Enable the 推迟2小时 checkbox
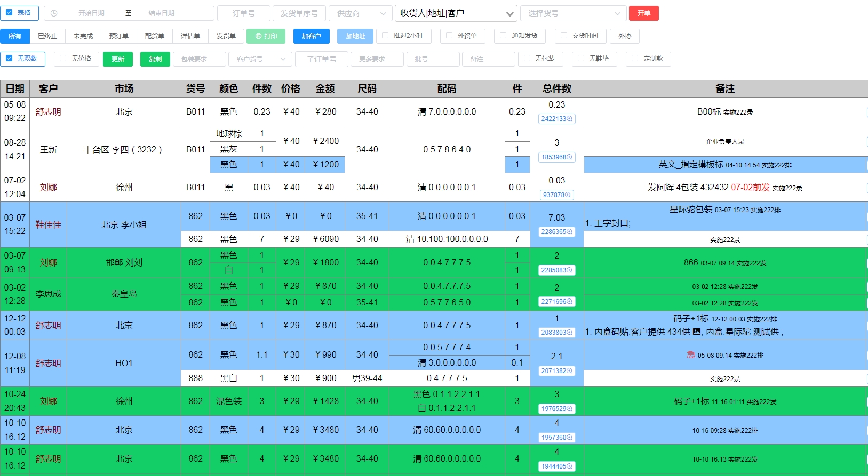The width and height of the screenshot is (868, 476). [385, 36]
